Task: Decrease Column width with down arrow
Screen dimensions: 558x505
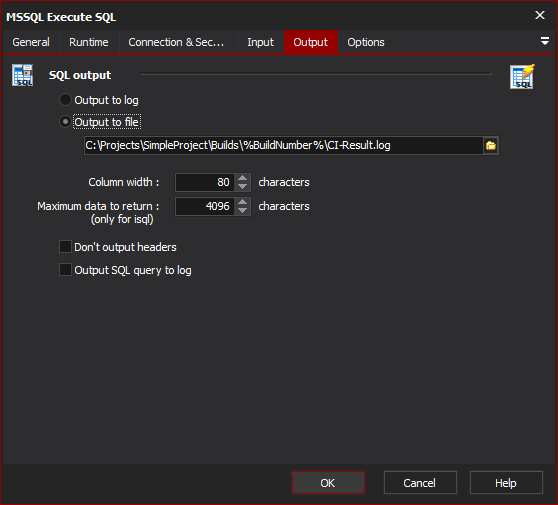Action: [x=243, y=187]
